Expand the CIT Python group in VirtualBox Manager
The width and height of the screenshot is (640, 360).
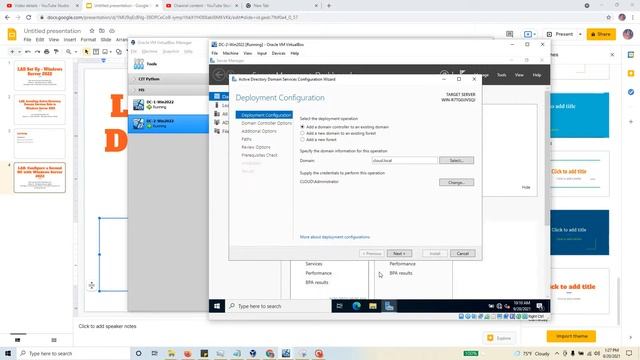tap(135, 79)
